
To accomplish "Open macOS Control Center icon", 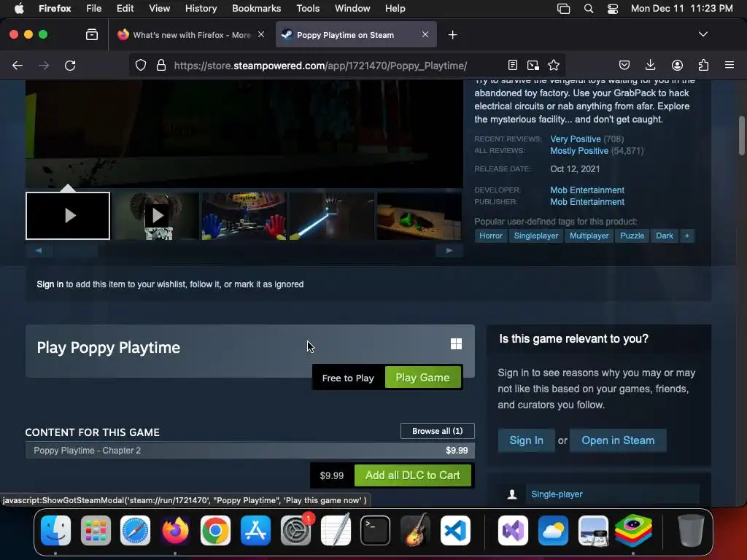I will click(x=613, y=9).
